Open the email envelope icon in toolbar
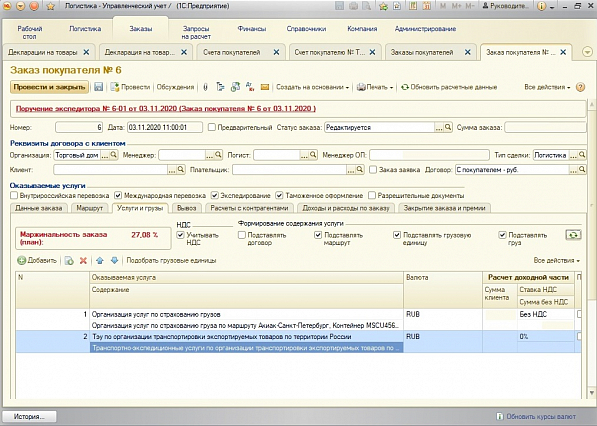Viewport: 597px width, 426px height. click(x=265, y=87)
